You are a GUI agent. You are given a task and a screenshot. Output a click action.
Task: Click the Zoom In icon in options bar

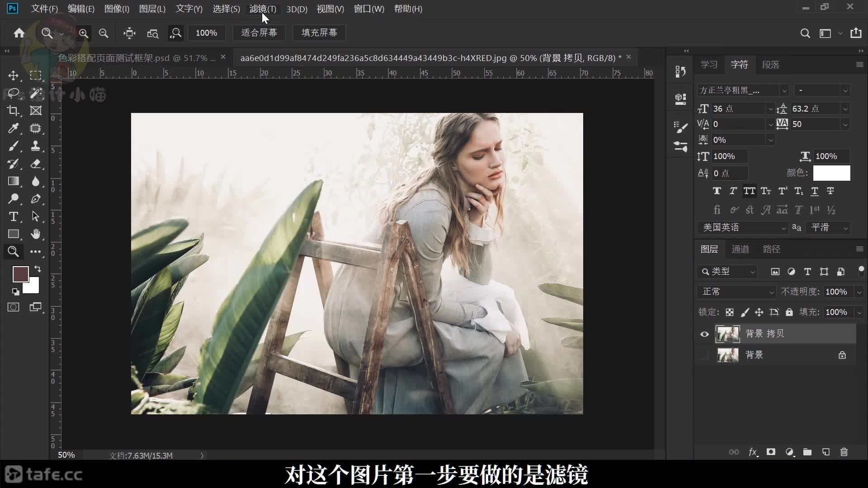pos(83,33)
